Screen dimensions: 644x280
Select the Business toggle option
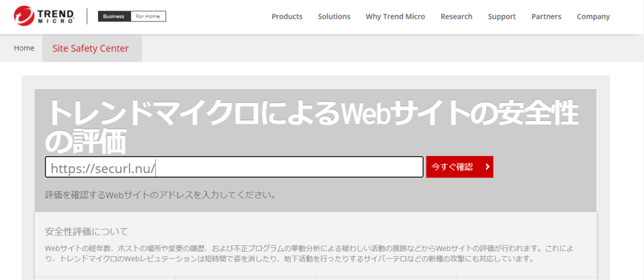114,16
